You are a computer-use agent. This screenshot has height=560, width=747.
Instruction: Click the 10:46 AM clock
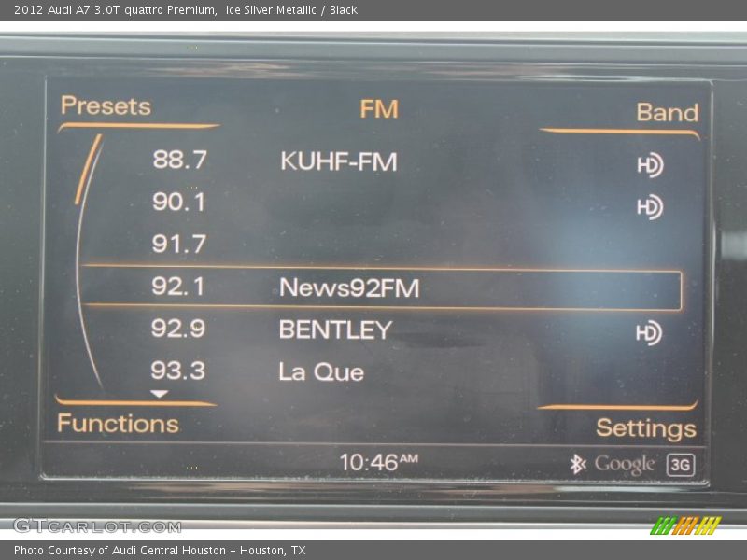click(379, 462)
